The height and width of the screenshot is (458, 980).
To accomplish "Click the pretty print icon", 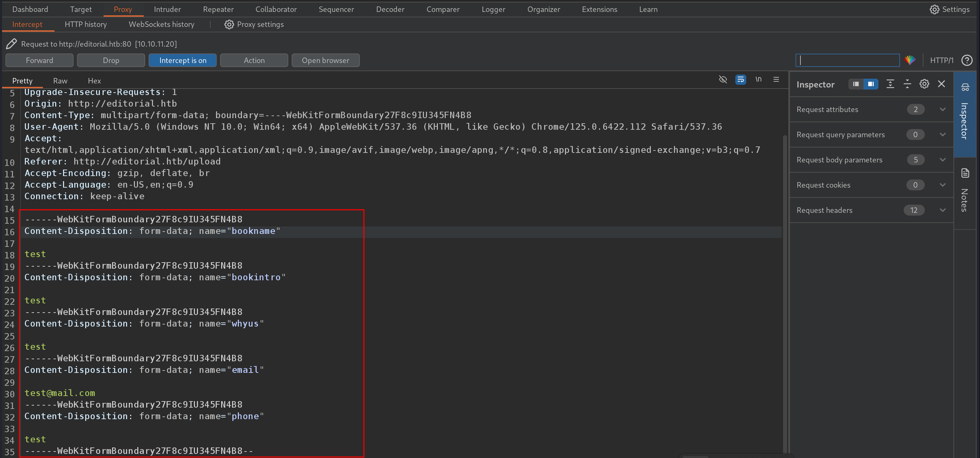I will coord(740,79).
